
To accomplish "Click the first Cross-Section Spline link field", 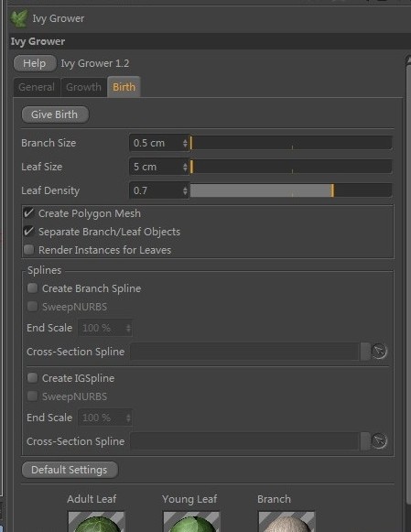I will point(244,352).
